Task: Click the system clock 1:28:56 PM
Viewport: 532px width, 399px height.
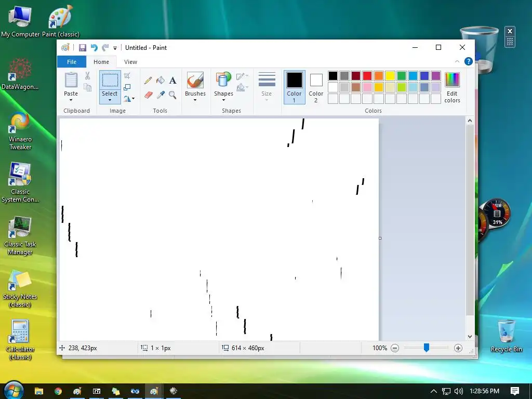Action: coord(484,391)
